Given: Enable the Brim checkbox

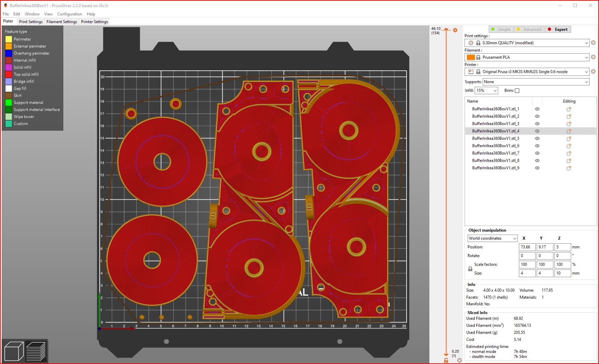Looking at the screenshot, I should (x=517, y=90).
